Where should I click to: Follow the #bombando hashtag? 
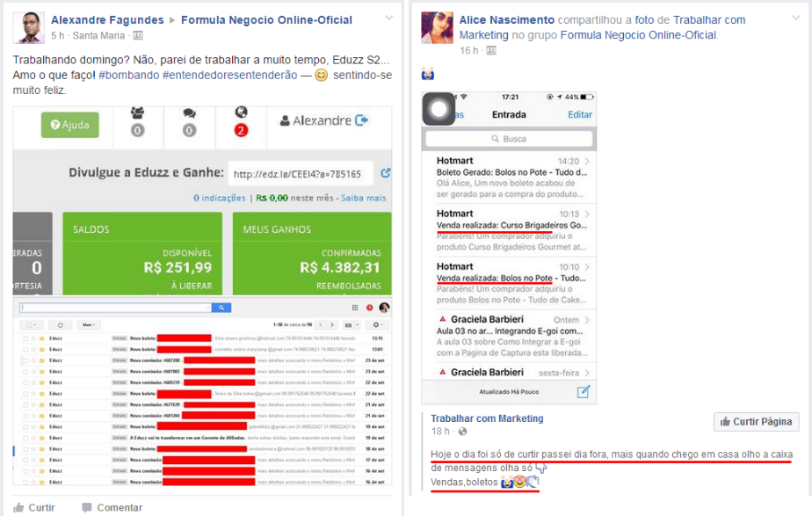click(129, 75)
